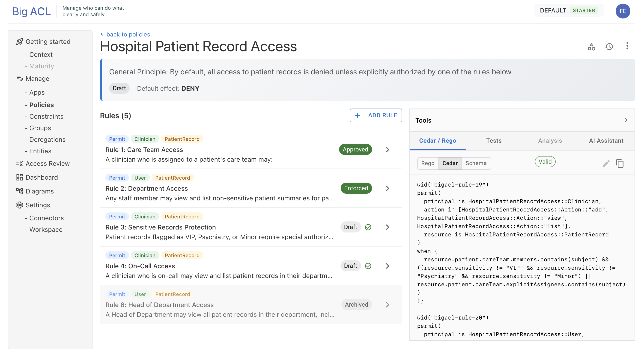Image resolution: width=644 pixels, height=350 pixels.
Task: Copy Cedar code with the copy icon
Action: click(620, 163)
